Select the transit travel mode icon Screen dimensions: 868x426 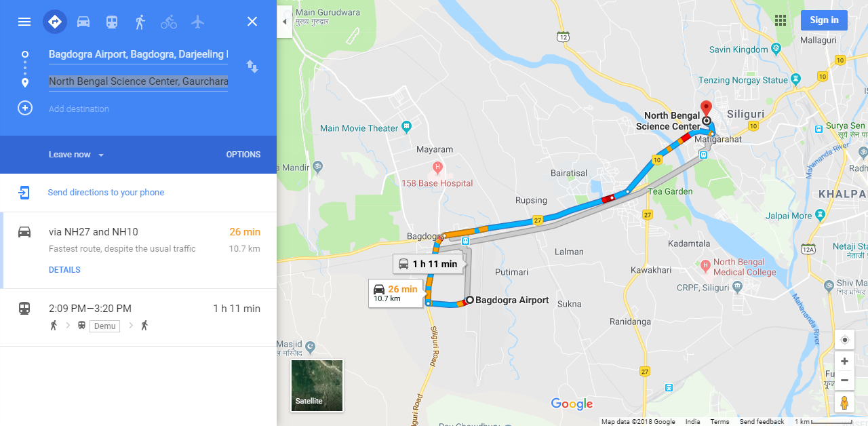pos(112,22)
